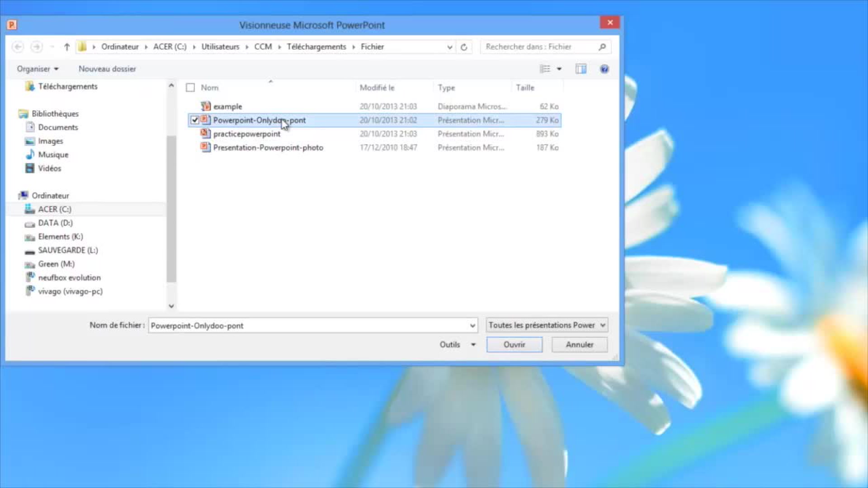Toggle the preview pane icon

[x=581, y=69]
